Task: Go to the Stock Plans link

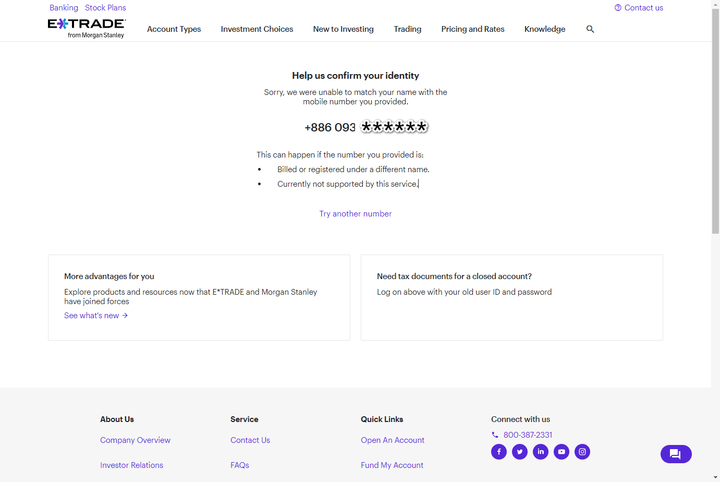Action: click(x=105, y=8)
